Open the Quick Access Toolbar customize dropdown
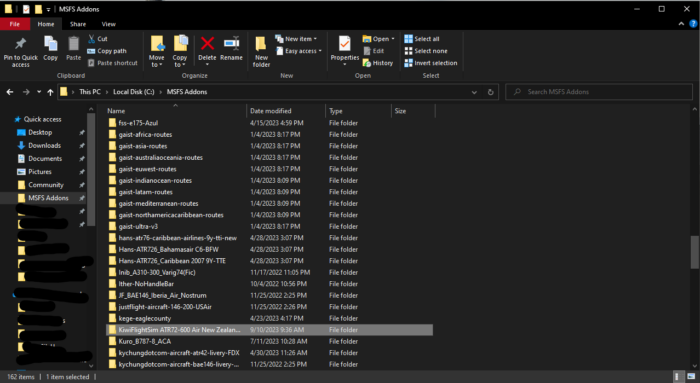The height and width of the screenshot is (383, 700). (x=48, y=9)
